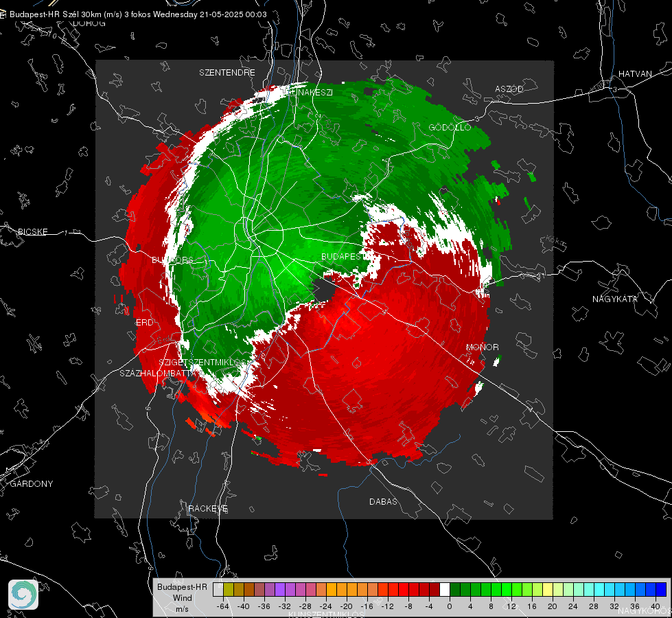Click the SZÁZHALOMBATTA city label
The width and height of the screenshot is (672, 618).
coord(158,373)
